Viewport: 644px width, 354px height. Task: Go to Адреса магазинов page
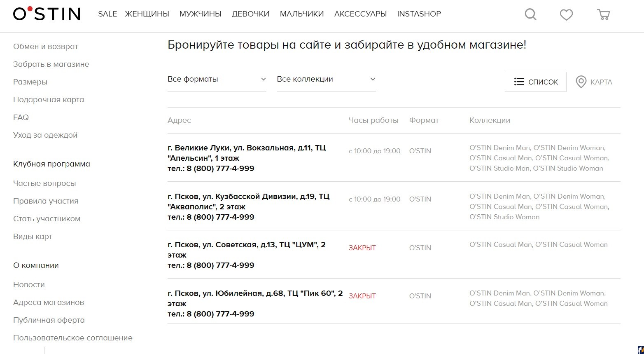point(49,302)
